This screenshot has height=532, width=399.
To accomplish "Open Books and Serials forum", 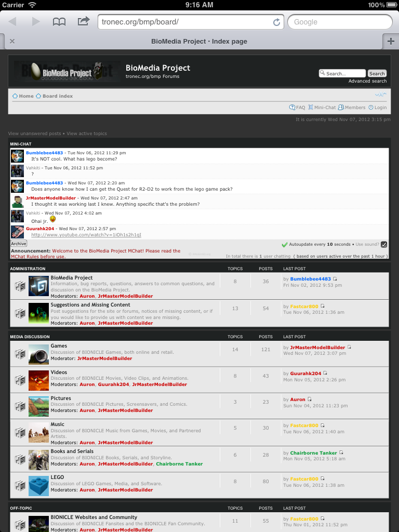I will point(72,451).
